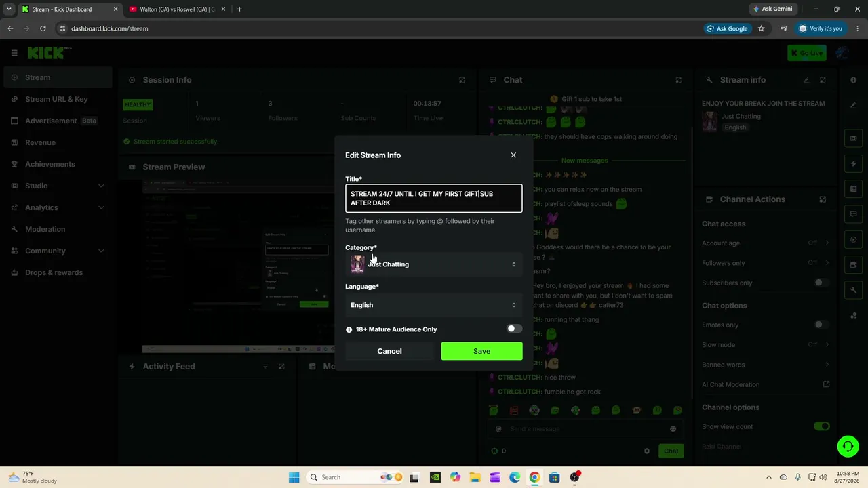Show hidden system tray icons
Screen dimensions: 868x488
pyautogui.click(x=768, y=477)
